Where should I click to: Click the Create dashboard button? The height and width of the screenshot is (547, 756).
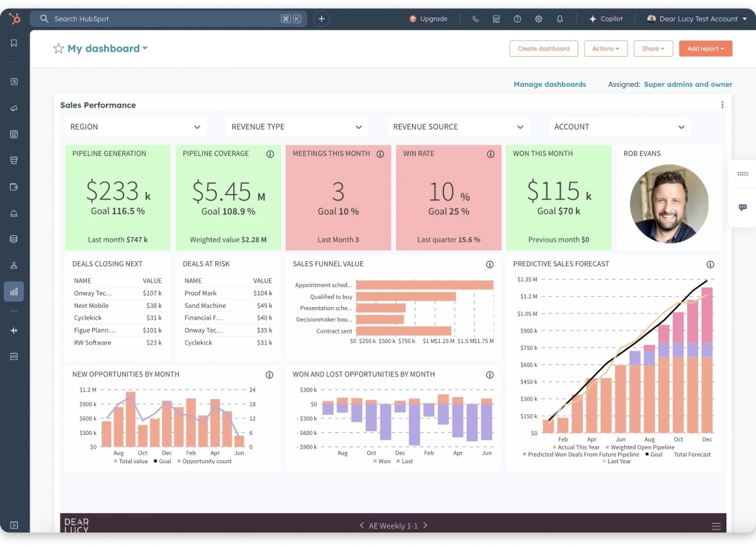tap(544, 48)
